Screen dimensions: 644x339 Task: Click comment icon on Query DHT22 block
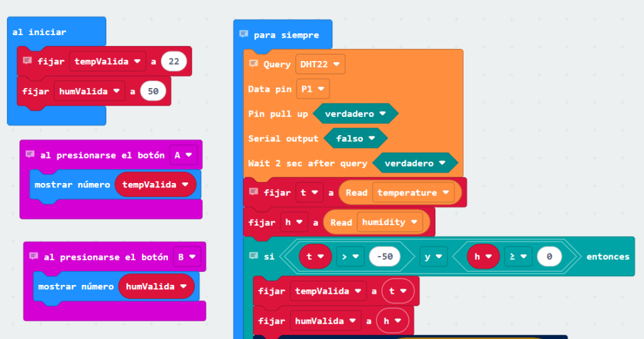253,64
